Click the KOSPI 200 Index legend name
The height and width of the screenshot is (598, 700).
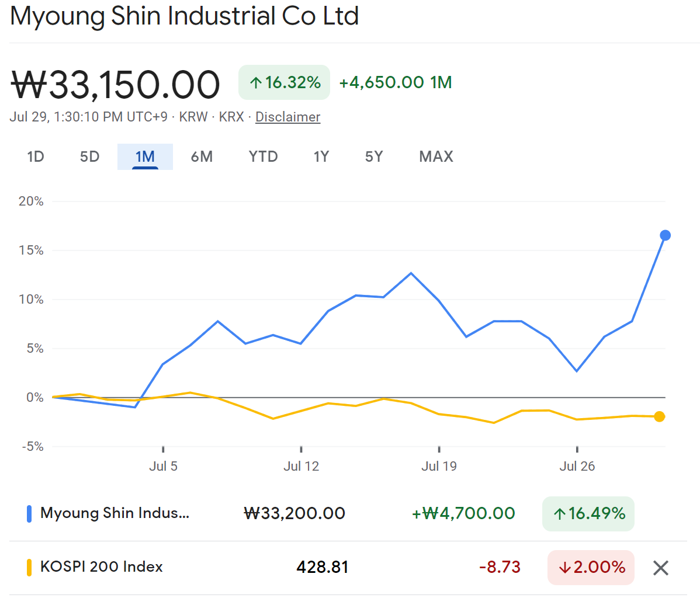[x=101, y=567]
